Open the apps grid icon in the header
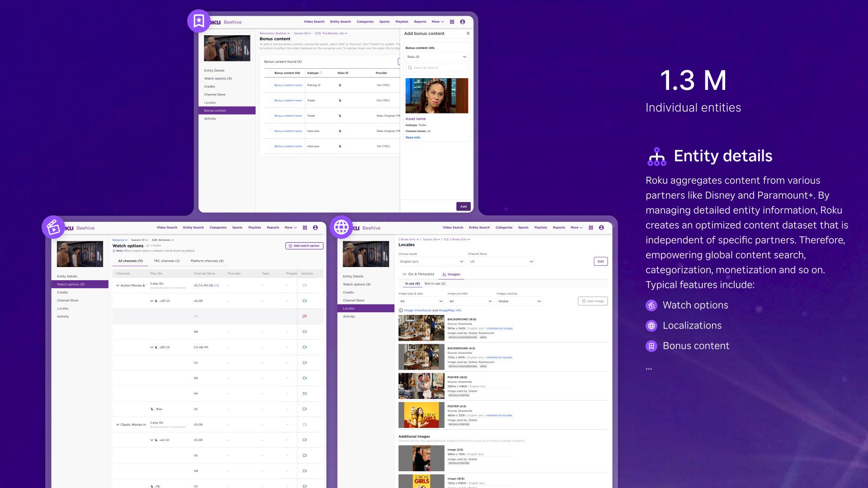Screen dimensions: 868x488 (452, 22)
